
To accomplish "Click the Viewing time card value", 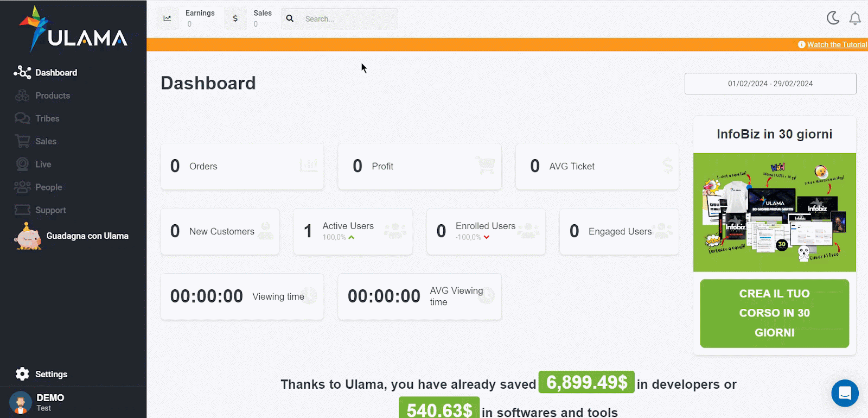I will click(x=207, y=296).
